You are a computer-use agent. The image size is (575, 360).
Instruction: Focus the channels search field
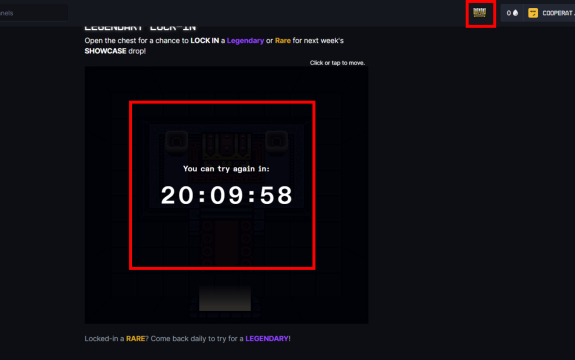tap(34, 13)
